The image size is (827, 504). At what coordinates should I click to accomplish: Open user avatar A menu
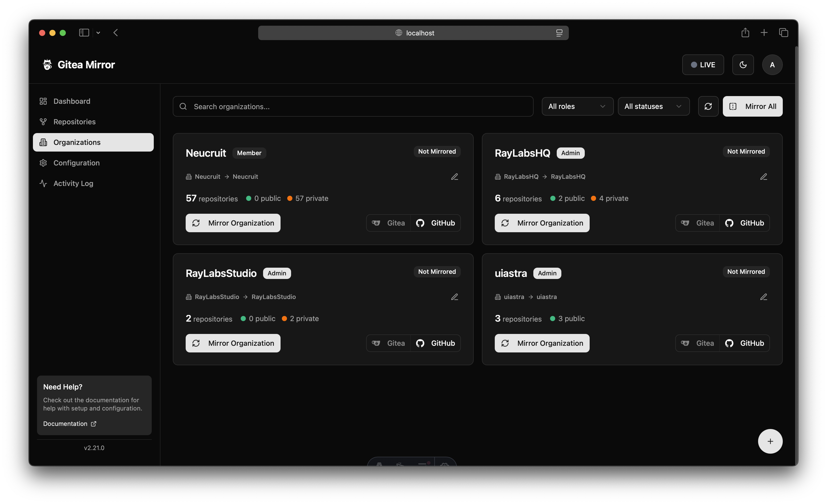click(772, 65)
